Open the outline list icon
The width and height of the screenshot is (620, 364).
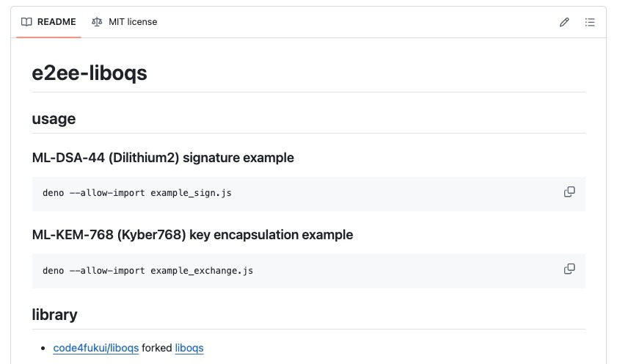pyautogui.click(x=589, y=22)
